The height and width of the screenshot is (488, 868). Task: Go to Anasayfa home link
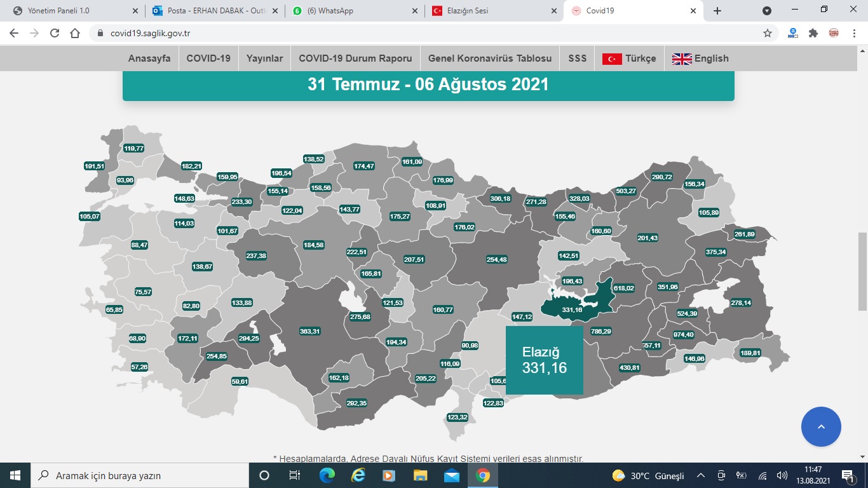point(149,58)
